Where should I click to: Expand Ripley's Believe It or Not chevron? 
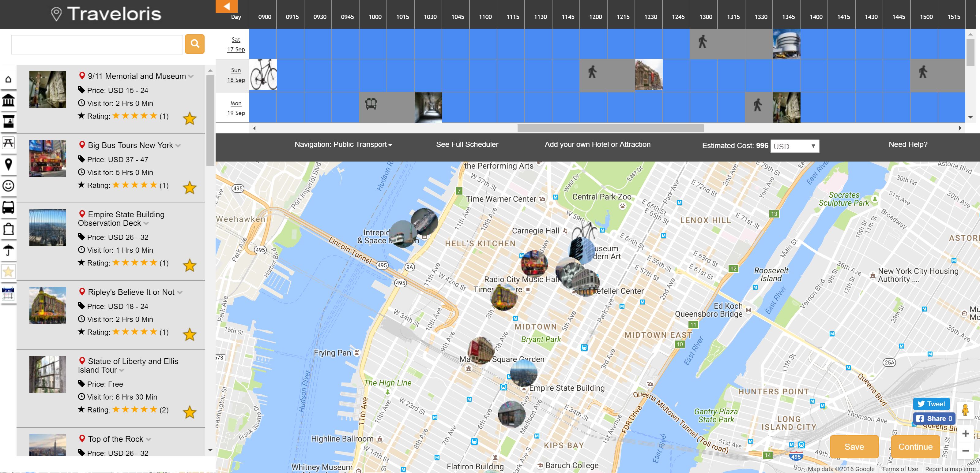[179, 292]
